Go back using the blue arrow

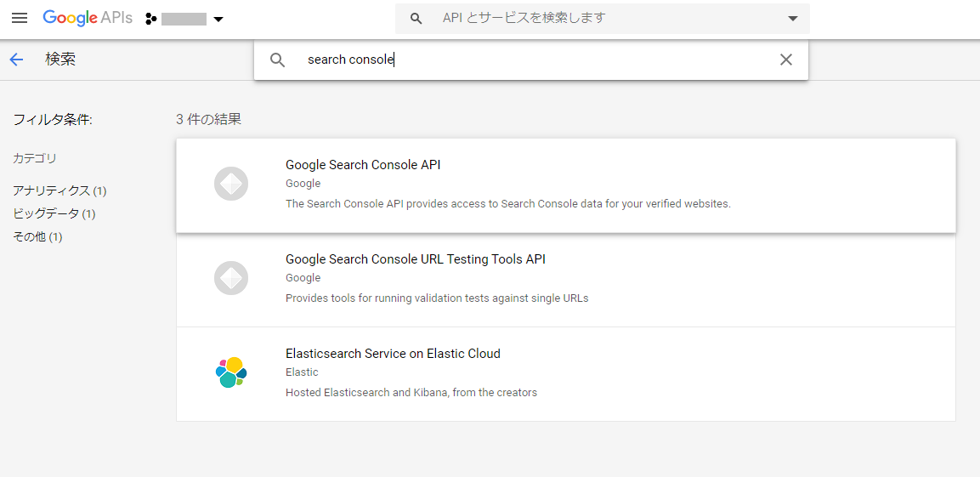pos(16,60)
